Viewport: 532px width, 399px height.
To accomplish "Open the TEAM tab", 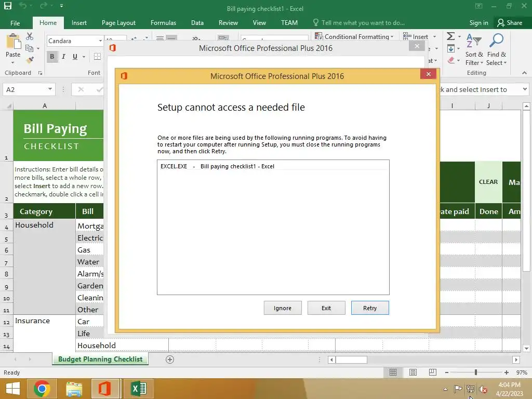I will click(x=289, y=23).
